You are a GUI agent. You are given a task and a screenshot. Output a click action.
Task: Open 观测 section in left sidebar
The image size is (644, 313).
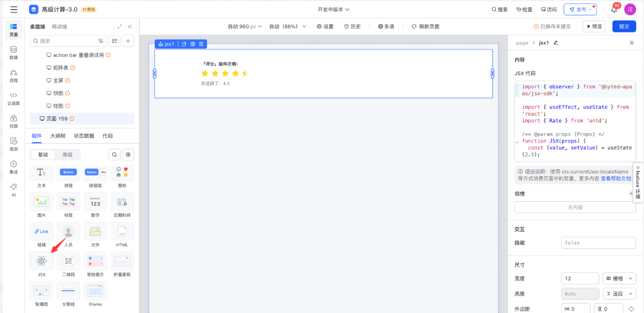pyautogui.click(x=13, y=144)
